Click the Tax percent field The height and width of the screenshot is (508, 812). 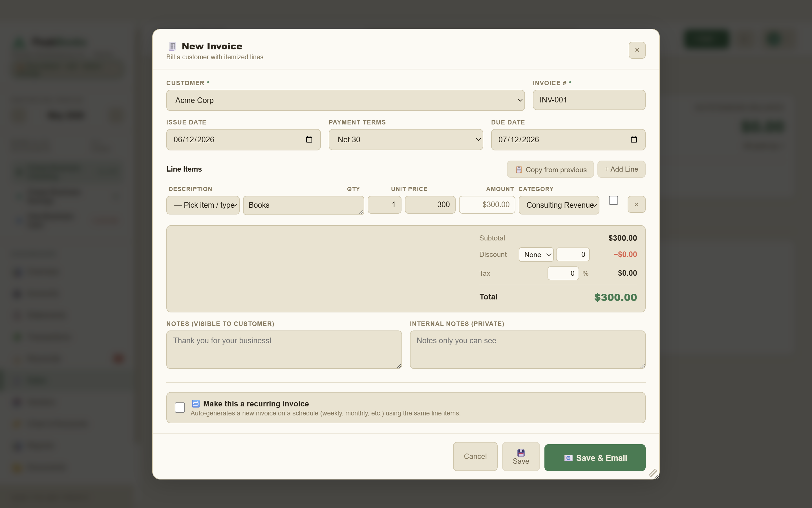click(563, 273)
